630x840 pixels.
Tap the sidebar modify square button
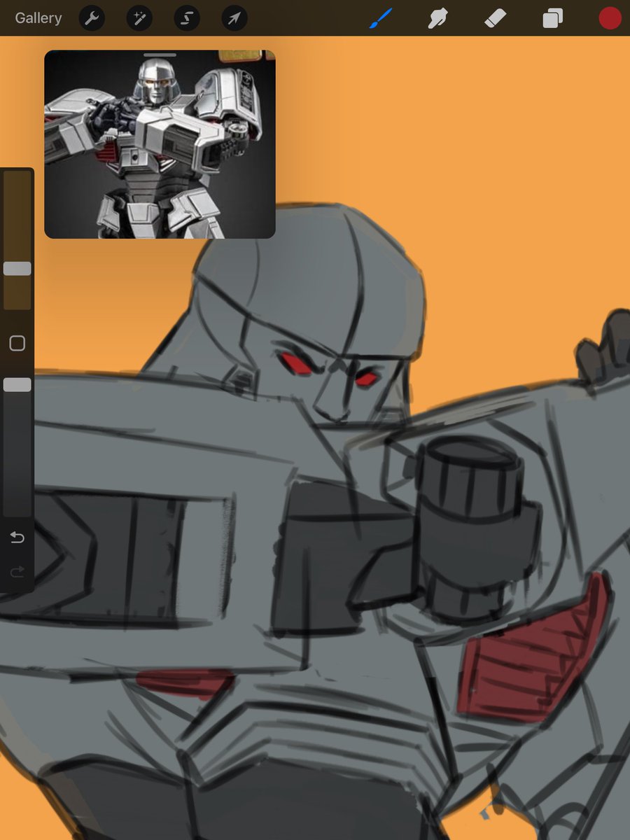pyautogui.click(x=17, y=343)
